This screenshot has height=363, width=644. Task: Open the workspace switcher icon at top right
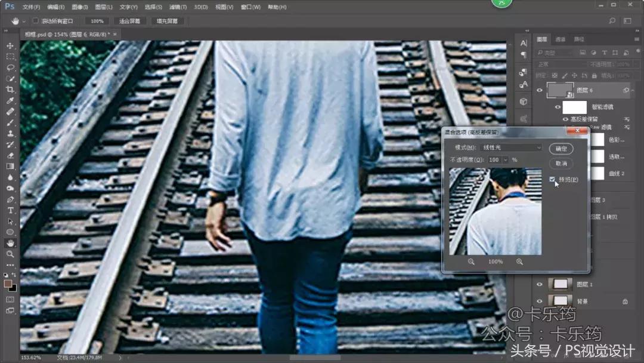click(627, 20)
